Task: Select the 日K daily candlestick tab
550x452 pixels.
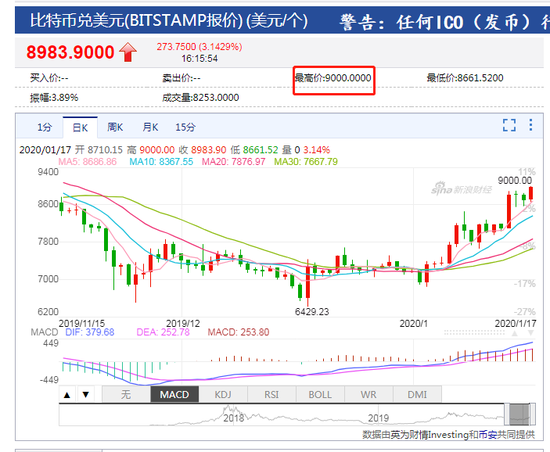Action: point(80,128)
